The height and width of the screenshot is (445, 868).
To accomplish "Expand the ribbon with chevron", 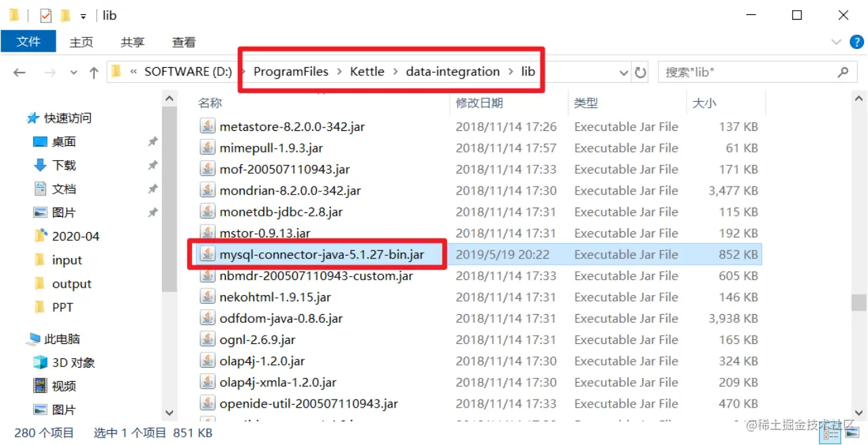I will pyautogui.click(x=836, y=42).
